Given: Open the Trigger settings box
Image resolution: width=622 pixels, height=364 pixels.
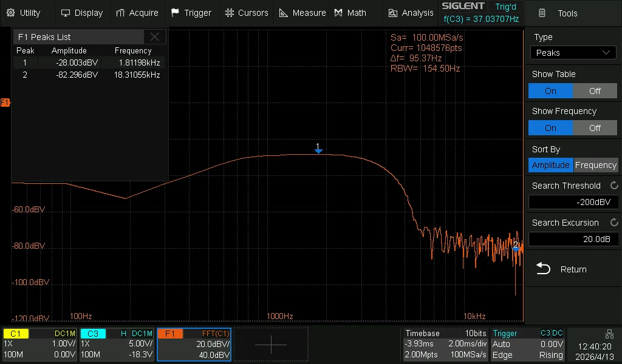Looking at the screenshot, I should 528,345.
